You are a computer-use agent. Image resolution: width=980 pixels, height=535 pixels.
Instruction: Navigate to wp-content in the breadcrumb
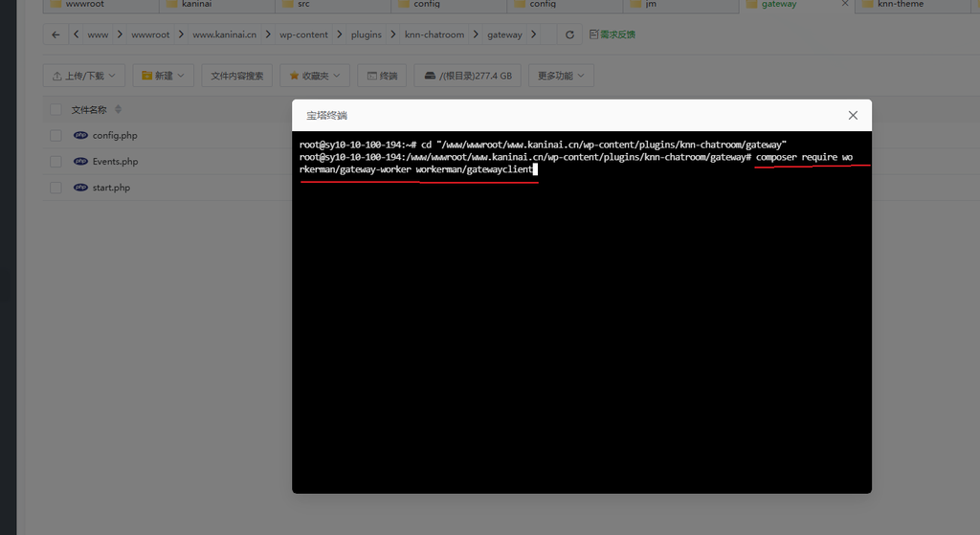tap(303, 35)
